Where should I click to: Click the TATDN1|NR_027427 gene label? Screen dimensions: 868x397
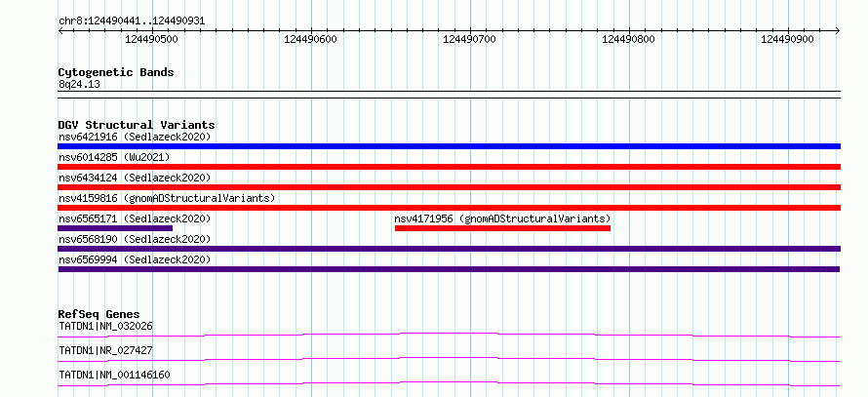point(105,350)
